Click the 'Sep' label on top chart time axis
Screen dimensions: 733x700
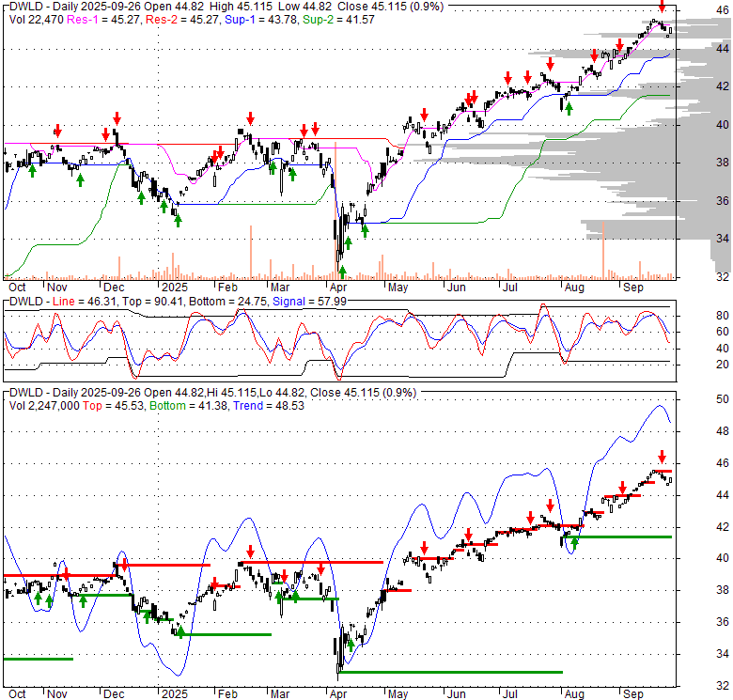click(633, 288)
